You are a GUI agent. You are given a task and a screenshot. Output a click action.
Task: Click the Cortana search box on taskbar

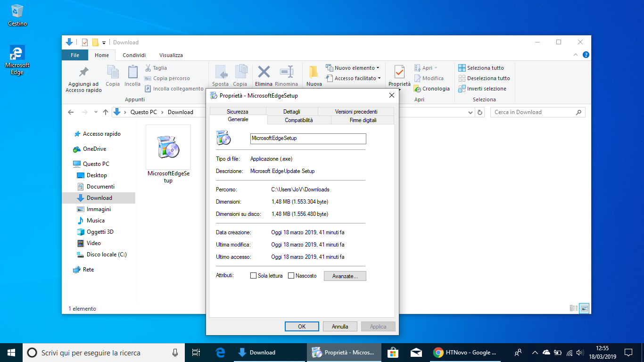coord(103,352)
